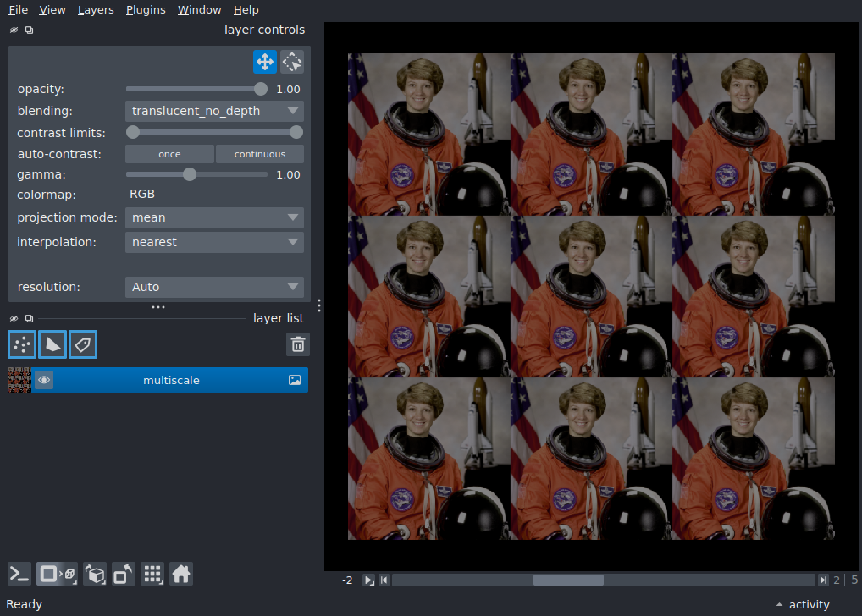The image size is (862, 616).
Task: Open the resolution dropdown
Action: pos(214,287)
